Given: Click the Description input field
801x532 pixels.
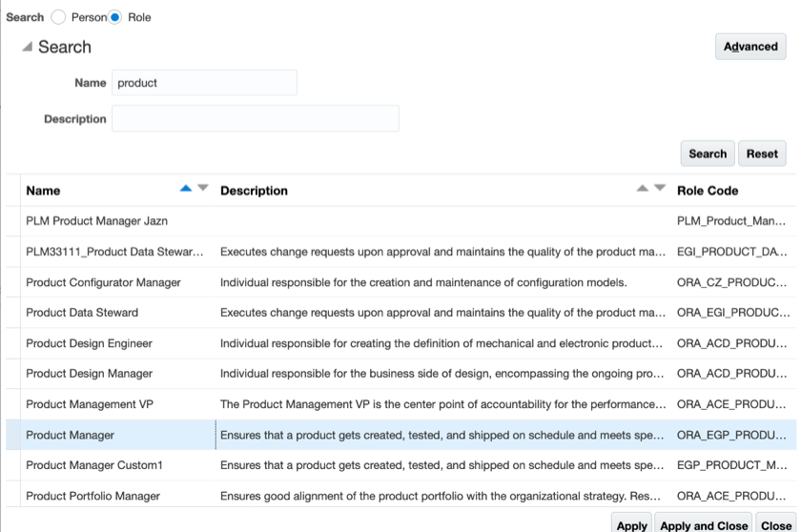Looking at the screenshot, I should tap(255, 119).
